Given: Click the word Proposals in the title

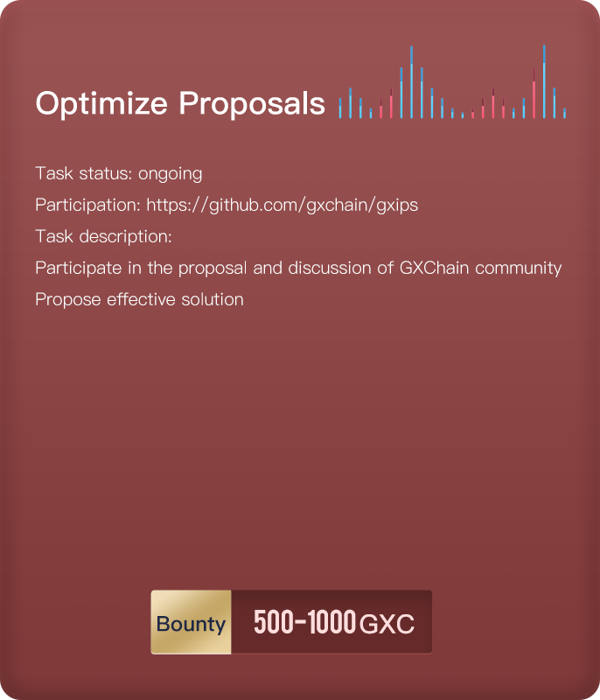Looking at the screenshot, I should (x=252, y=104).
